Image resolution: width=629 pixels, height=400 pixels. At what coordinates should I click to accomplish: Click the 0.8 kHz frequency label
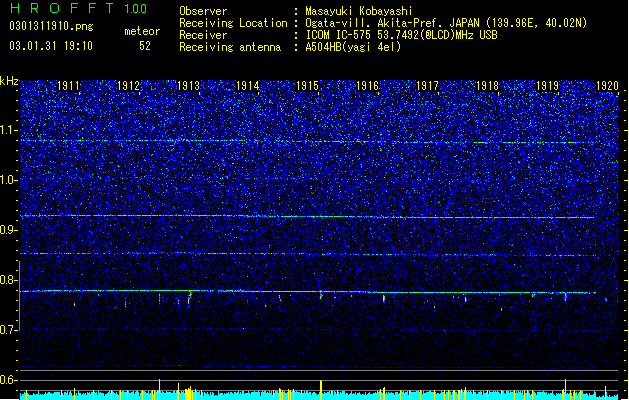tap(9, 280)
